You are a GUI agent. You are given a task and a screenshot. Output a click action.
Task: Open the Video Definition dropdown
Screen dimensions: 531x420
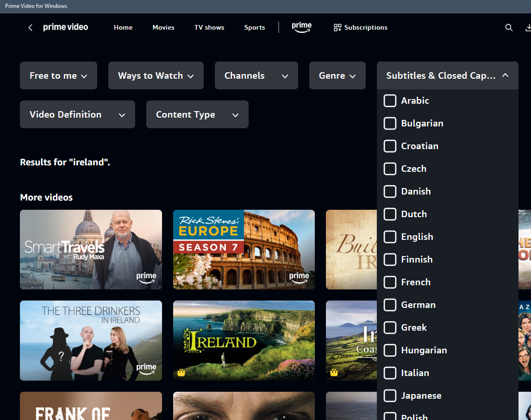(78, 114)
